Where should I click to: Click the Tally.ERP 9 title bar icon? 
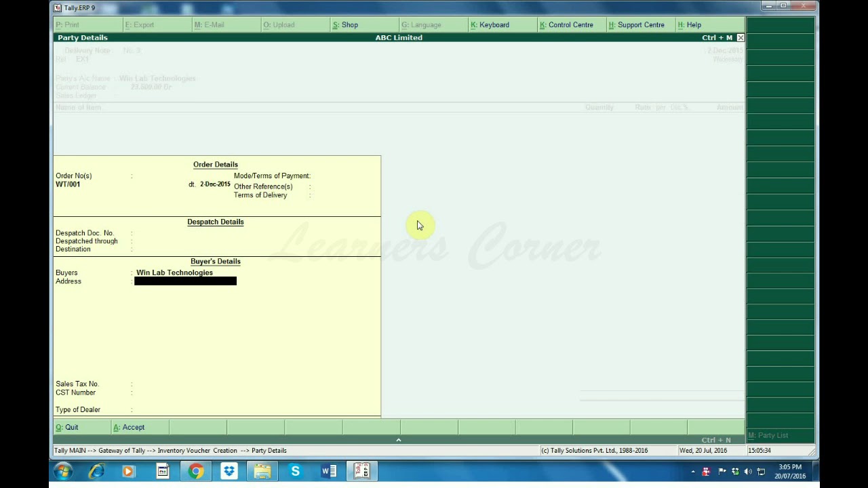[x=58, y=7]
